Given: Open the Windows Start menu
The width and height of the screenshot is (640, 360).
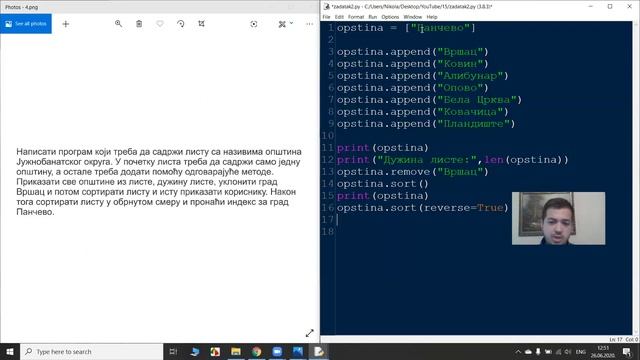Looking at the screenshot, I should point(10,351).
